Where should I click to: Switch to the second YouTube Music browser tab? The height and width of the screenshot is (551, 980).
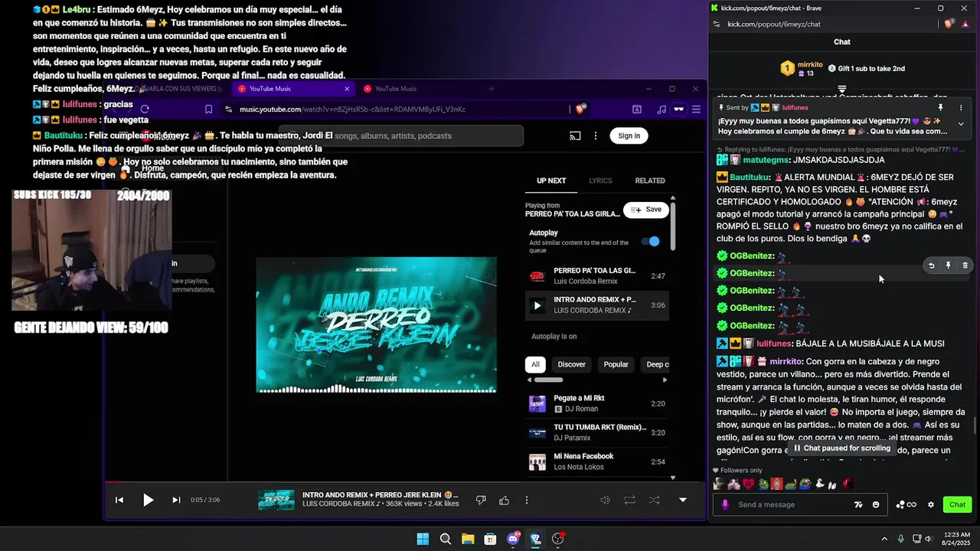coord(418,89)
